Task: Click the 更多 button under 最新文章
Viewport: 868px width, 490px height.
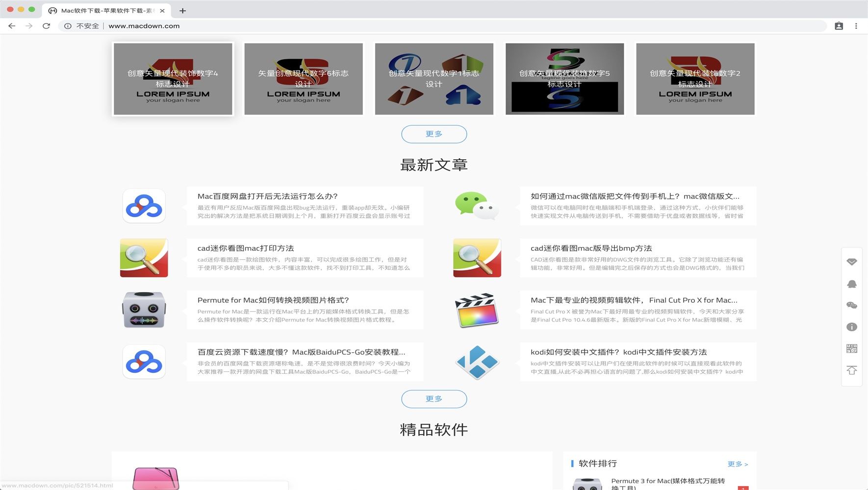Action: (434, 399)
